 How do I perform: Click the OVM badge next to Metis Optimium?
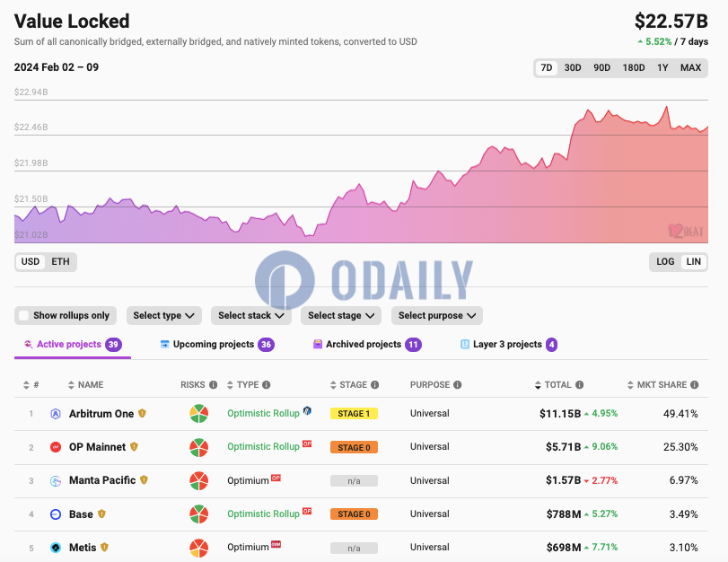click(x=276, y=544)
